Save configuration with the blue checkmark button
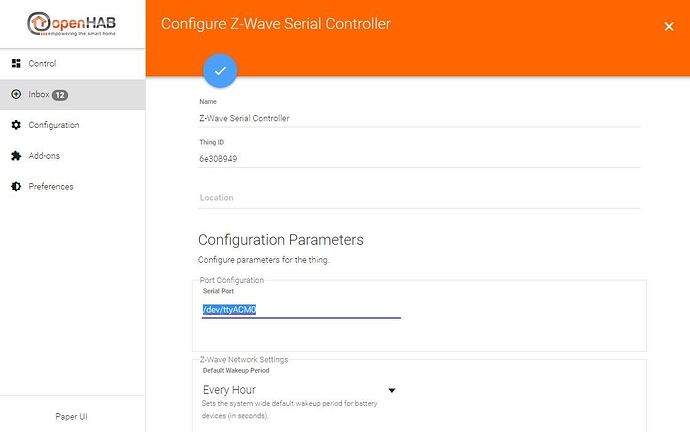Image resolution: width=690 pixels, height=432 pixels. (x=220, y=70)
